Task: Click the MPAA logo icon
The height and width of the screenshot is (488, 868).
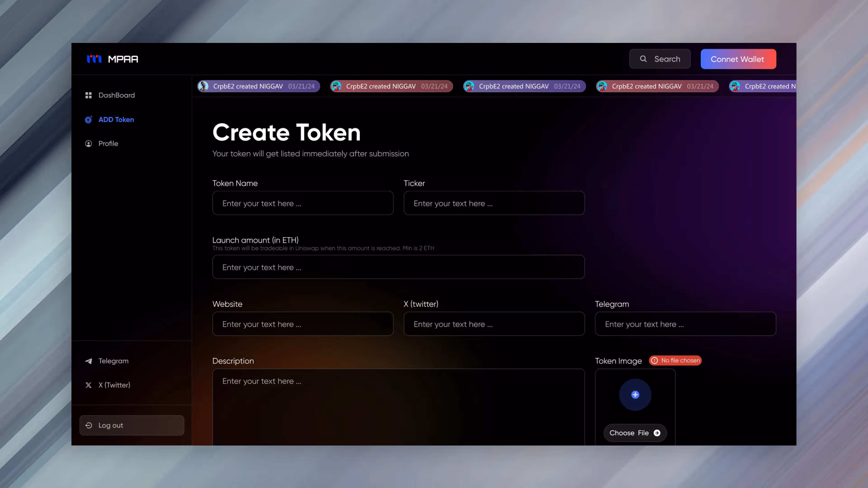Action: (94, 59)
